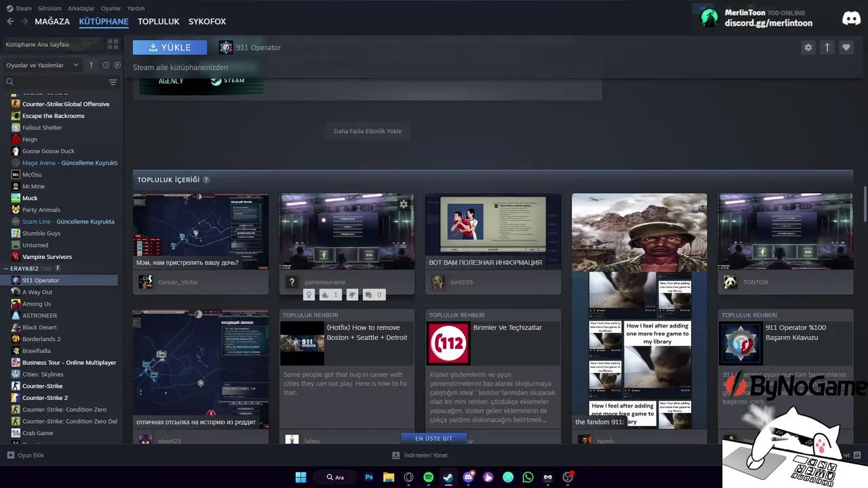This screenshot has height=488, width=868.
Task: Open the grid view icon beside Kütüphane Ana Sayfası
Action: pos(113,44)
